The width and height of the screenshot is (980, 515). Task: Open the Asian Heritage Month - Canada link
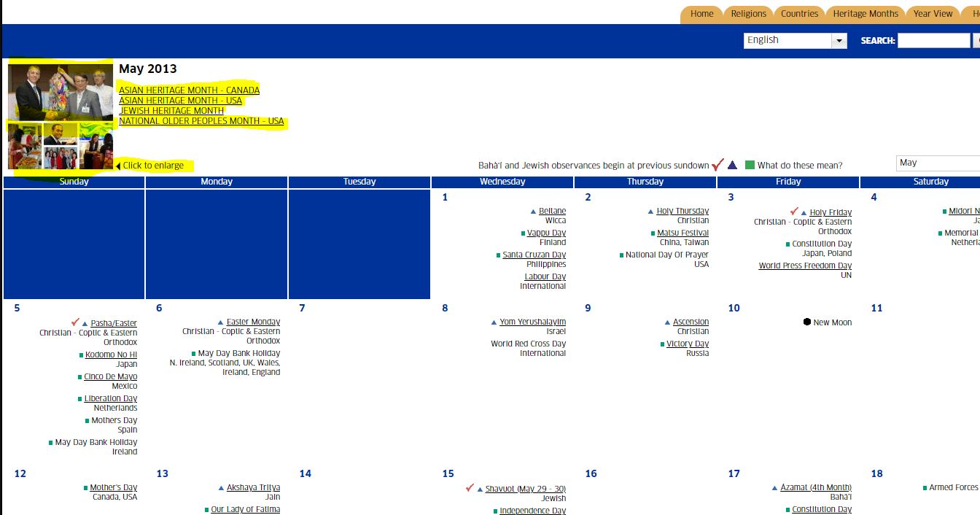[189, 90]
